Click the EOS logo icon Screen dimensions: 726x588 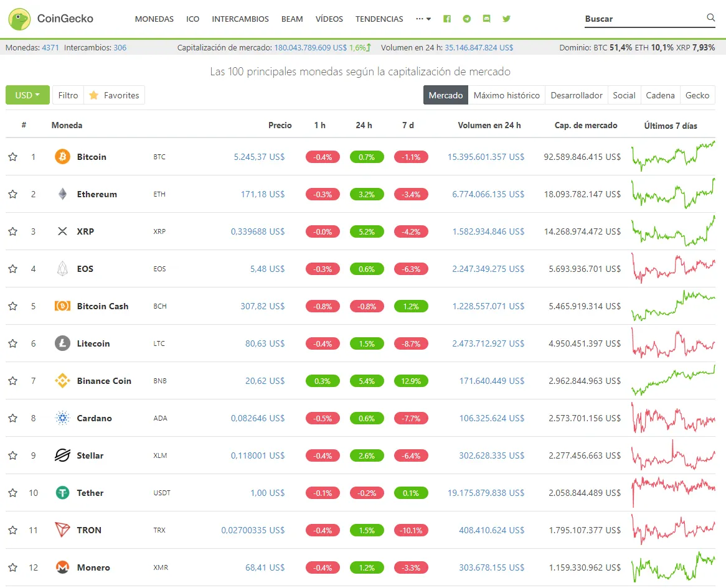click(x=62, y=269)
